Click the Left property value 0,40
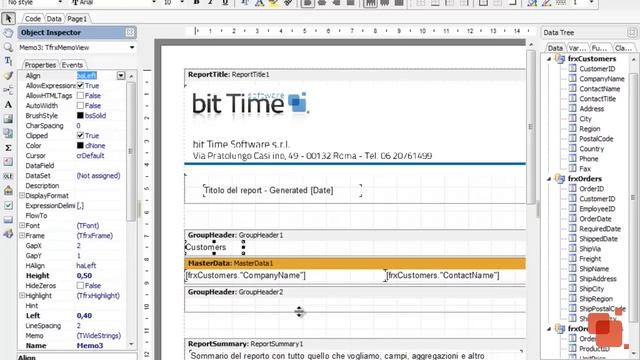 pyautogui.click(x=84, y=316)
